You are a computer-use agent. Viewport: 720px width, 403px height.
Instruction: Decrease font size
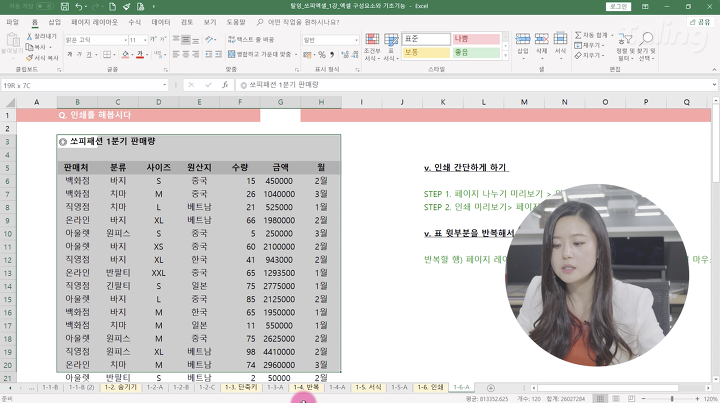pyautogui.click(x=162, y=40)
